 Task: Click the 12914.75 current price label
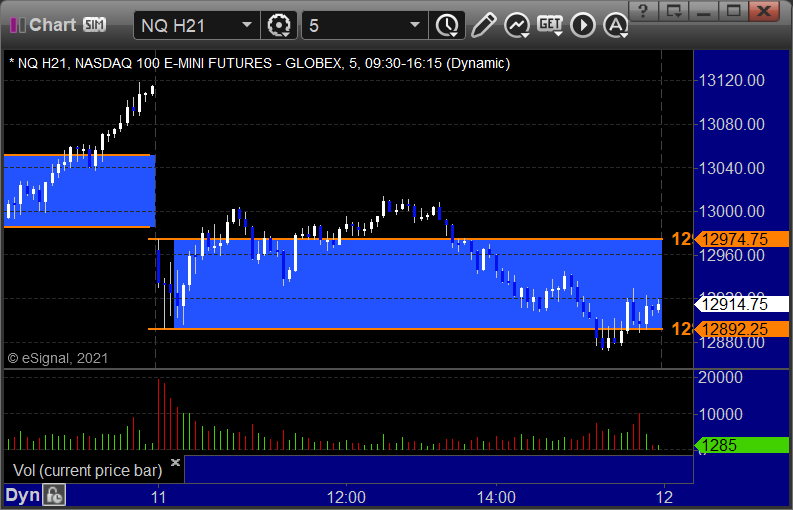click(742, 305)
